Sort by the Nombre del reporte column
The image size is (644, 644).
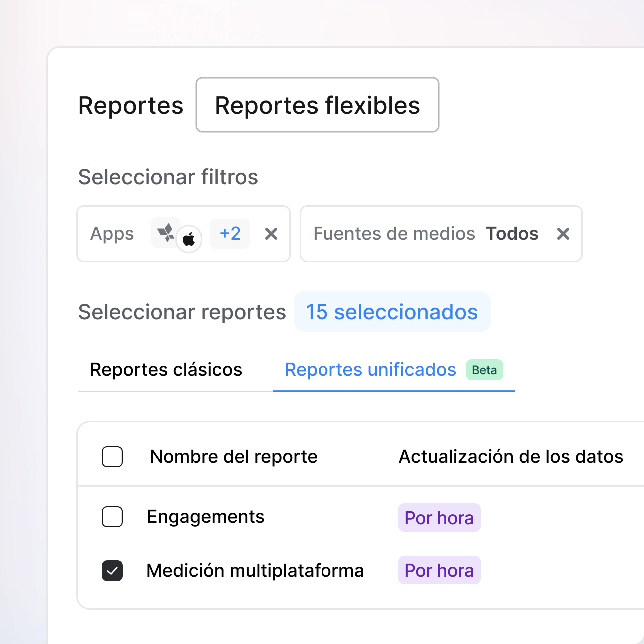tap(233, 456)
